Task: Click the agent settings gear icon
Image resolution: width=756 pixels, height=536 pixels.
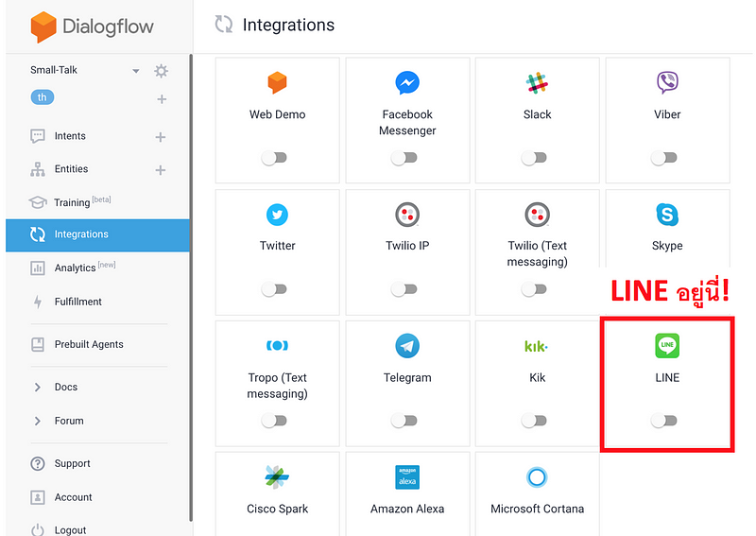Action: click(162, 71)
